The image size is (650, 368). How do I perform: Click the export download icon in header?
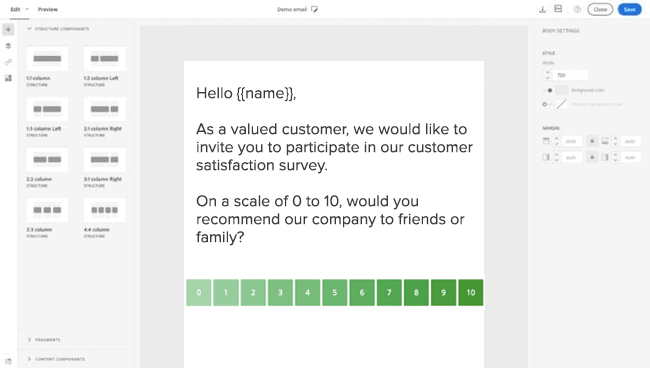point(542,9)
